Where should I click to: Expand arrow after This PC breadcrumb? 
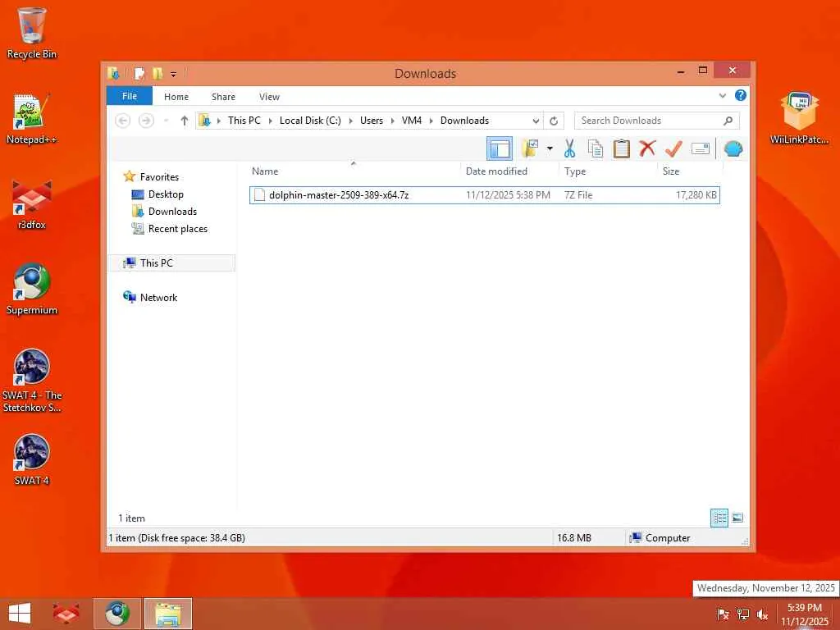[x=270, y=121]
